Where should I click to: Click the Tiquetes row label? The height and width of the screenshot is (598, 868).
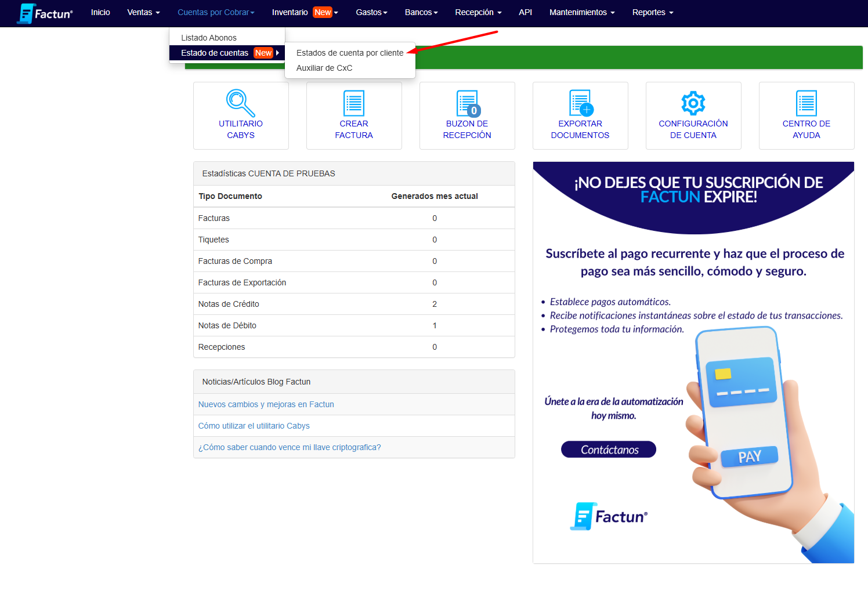pos(213,240)
